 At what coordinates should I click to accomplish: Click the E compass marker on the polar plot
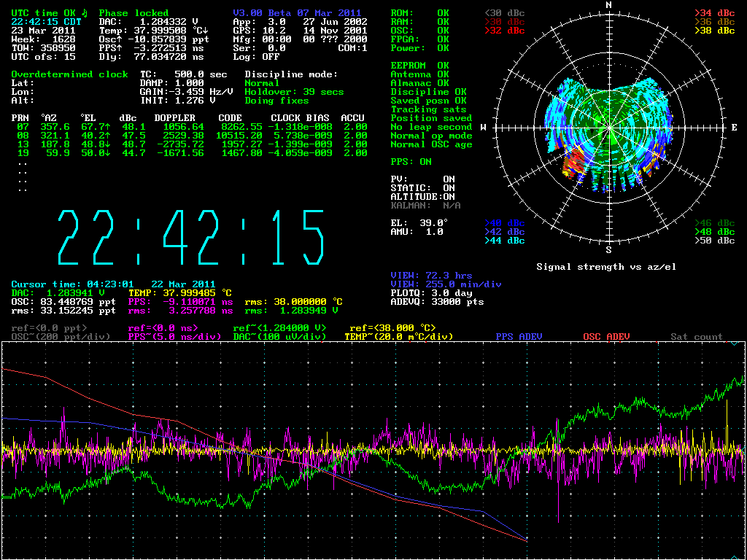point(734,128)
